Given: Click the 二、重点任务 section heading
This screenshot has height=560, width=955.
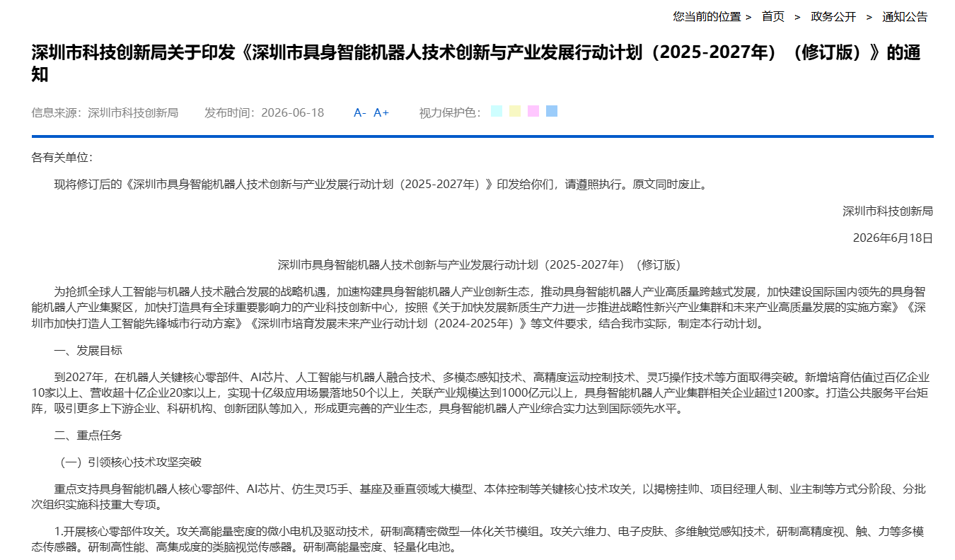Looking at the screenshot, I should (88, 435).
